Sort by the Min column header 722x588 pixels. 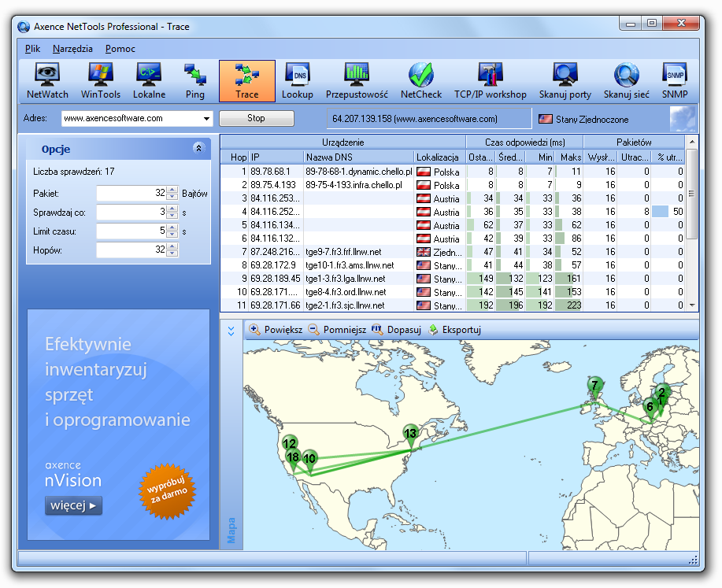click(x=539, y=157)
